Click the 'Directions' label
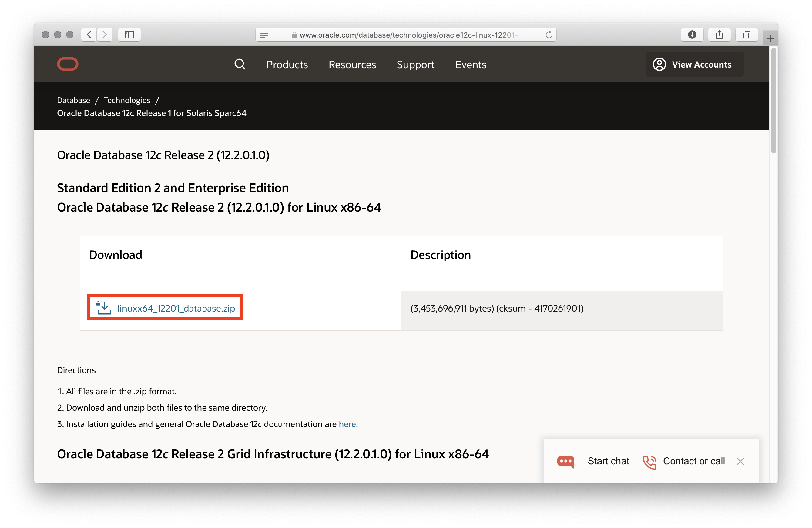The height and width of the screenshot is (528, 812). [x=76, y=370]
